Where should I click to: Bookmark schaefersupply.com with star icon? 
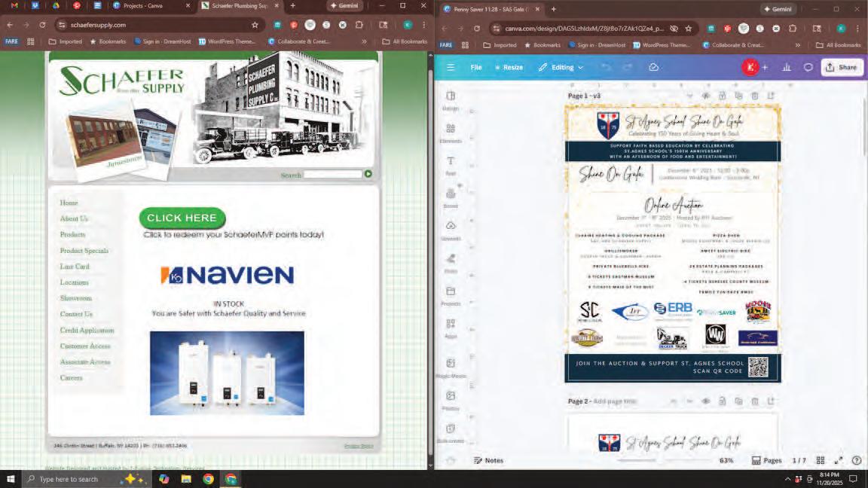255,25
